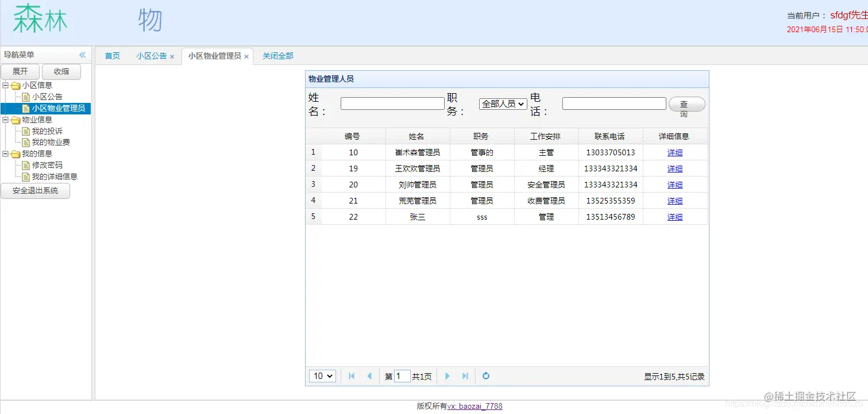Click the 编号 column header
This screenshot has height=414, width=868.
point(353,136)
